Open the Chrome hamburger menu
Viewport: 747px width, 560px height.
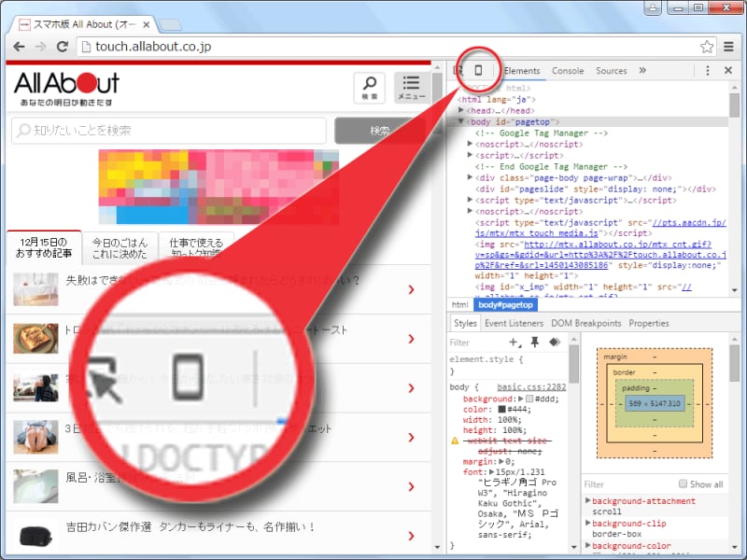click(729, 47)
